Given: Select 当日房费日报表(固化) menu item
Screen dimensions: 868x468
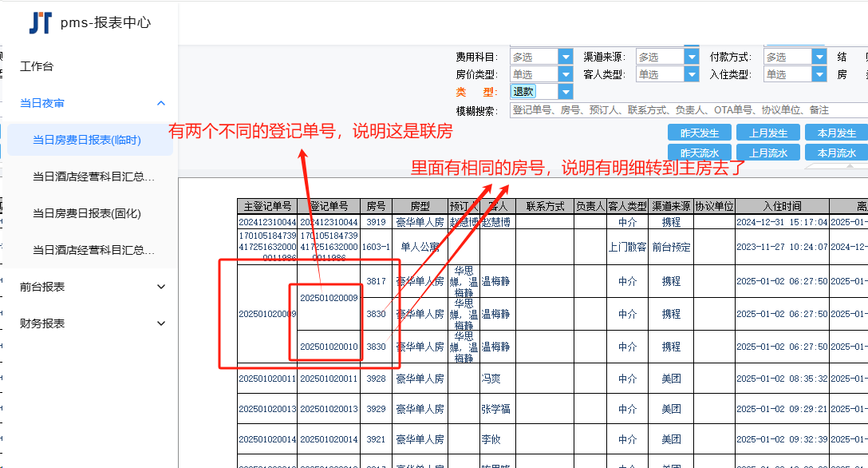Looking at the screenshot, I should click(86, 213).
